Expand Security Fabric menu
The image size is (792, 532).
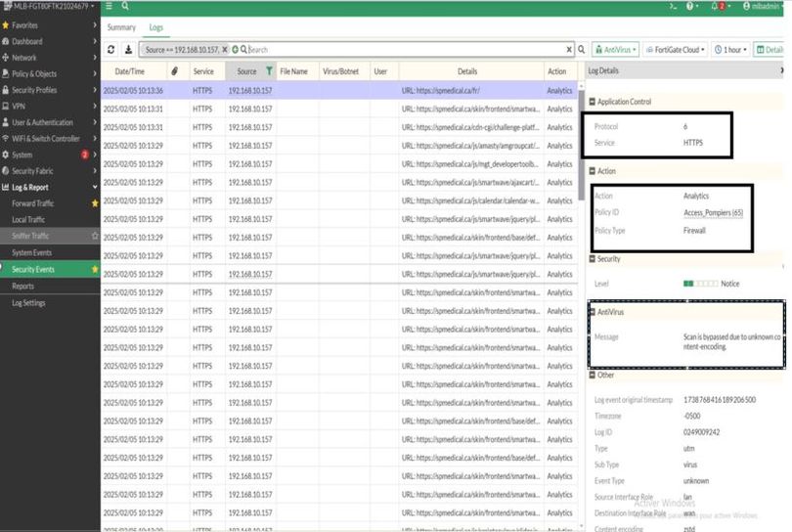(x=50, y=171)
